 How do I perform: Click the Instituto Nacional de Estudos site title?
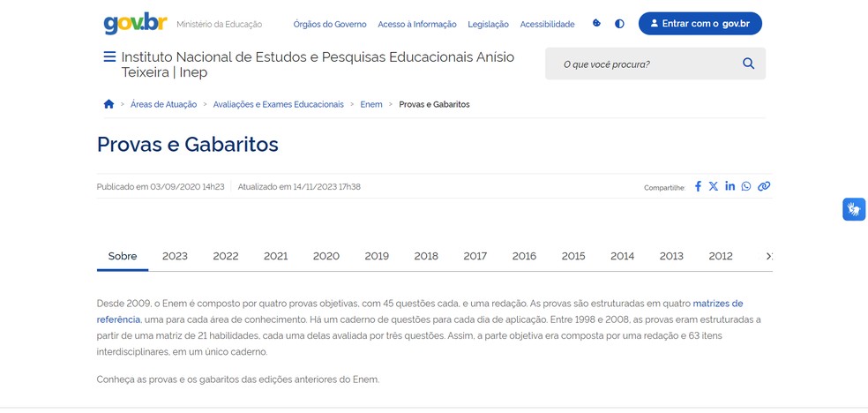(x=318, y=64)
